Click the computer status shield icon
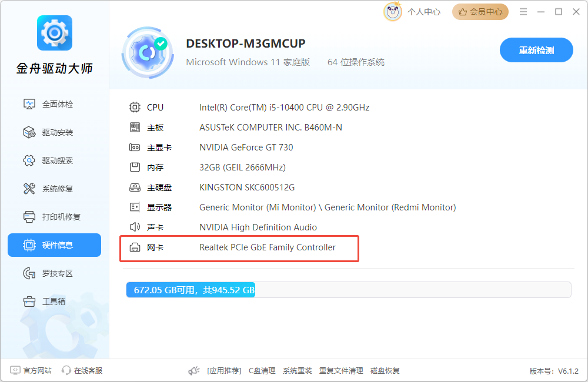The height and width of the screenshot is (382, 588). pyautogui.click(x=148, y=52)
